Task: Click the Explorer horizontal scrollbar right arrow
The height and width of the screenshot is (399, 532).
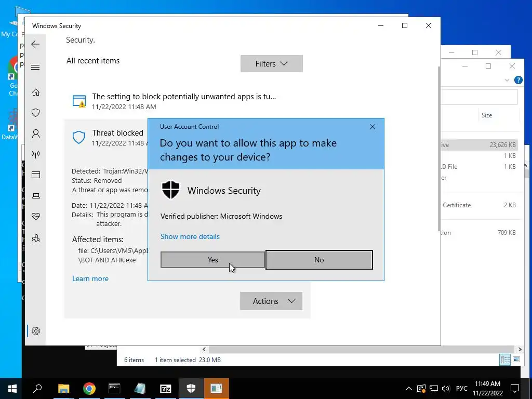Action: tap(520, 349)
